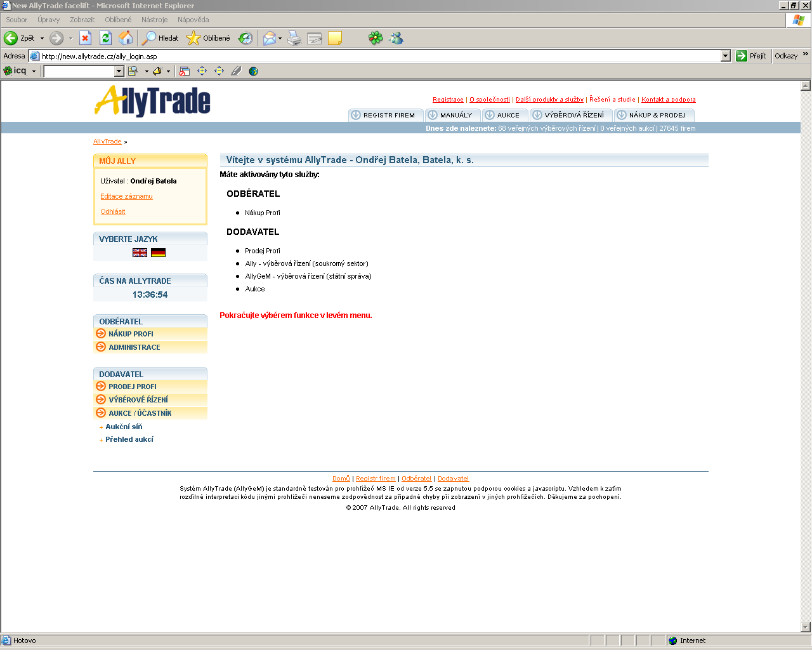
Task: Open the Home page icon
Action: [x=126, y=38]
